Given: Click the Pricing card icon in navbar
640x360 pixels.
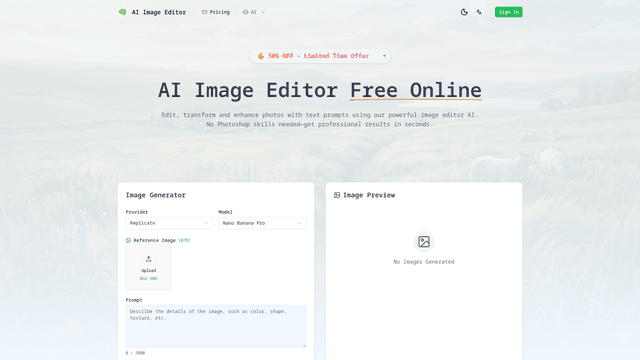Looking at the screenshot, I should (x=204, y=12).
